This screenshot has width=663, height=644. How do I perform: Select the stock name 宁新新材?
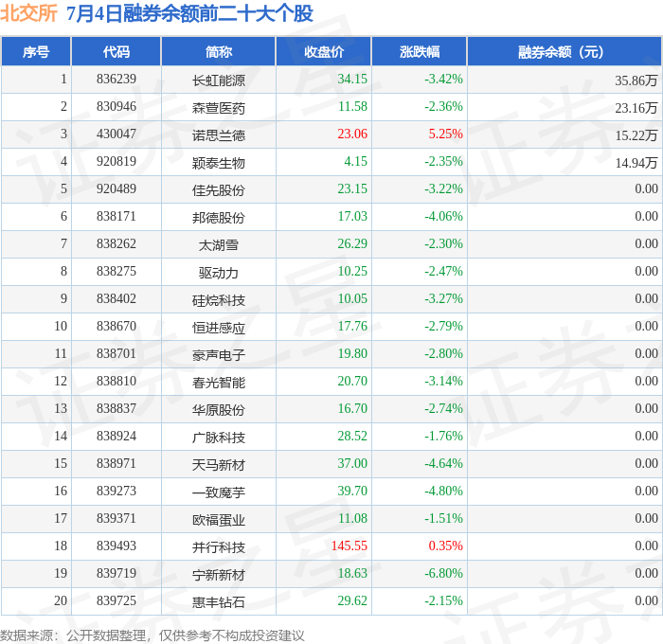219,575
